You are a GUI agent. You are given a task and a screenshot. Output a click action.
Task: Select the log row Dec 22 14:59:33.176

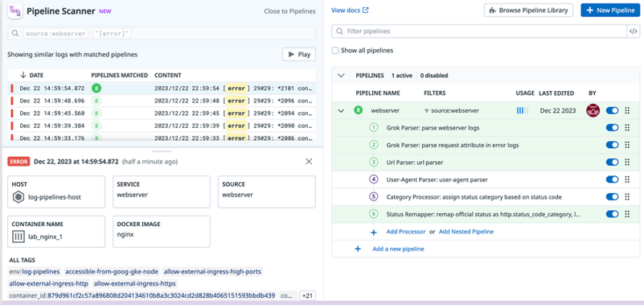pyautogui.click(x=162, y=138)
